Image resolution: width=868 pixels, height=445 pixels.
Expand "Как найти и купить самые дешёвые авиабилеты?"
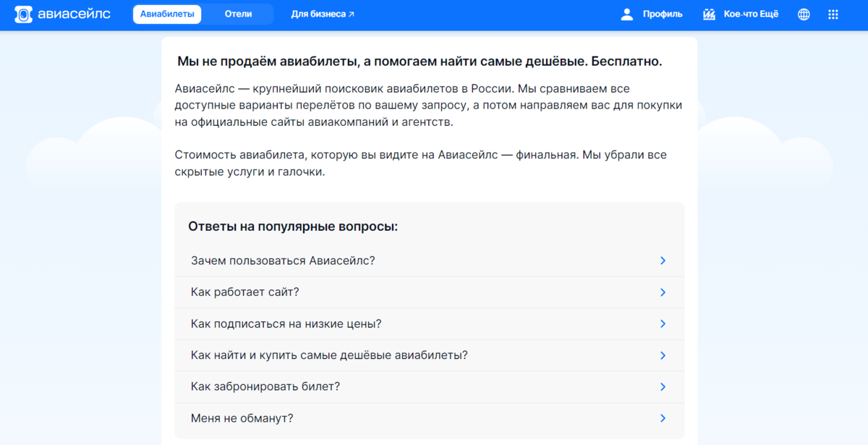pos(430,355)
